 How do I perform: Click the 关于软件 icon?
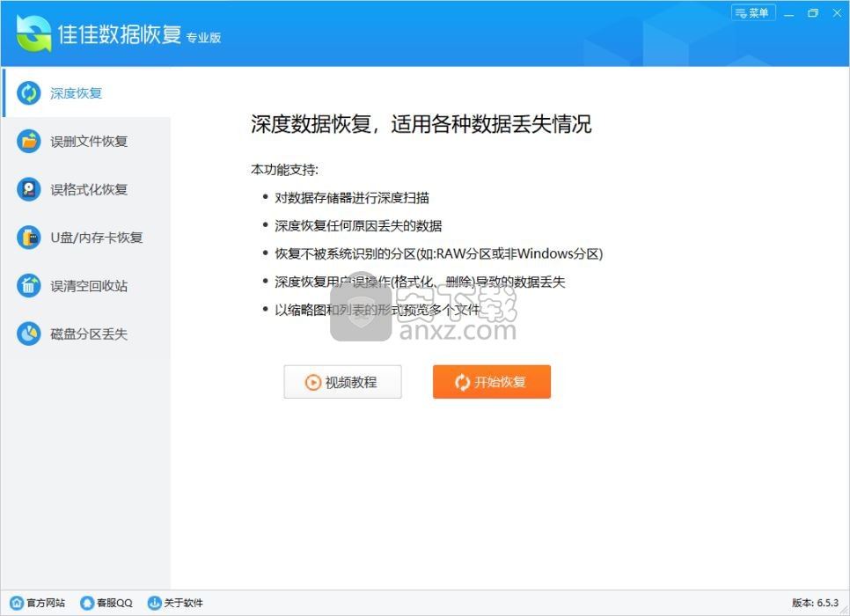155,603
